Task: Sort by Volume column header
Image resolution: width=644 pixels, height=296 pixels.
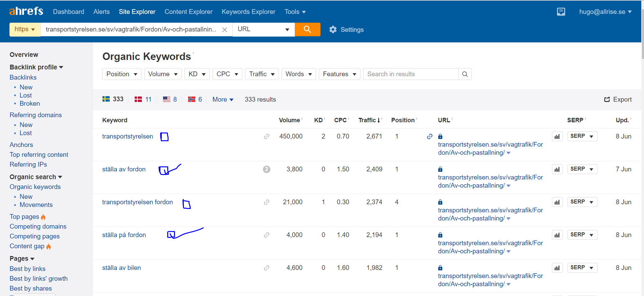Action: (x=289, y=120)
